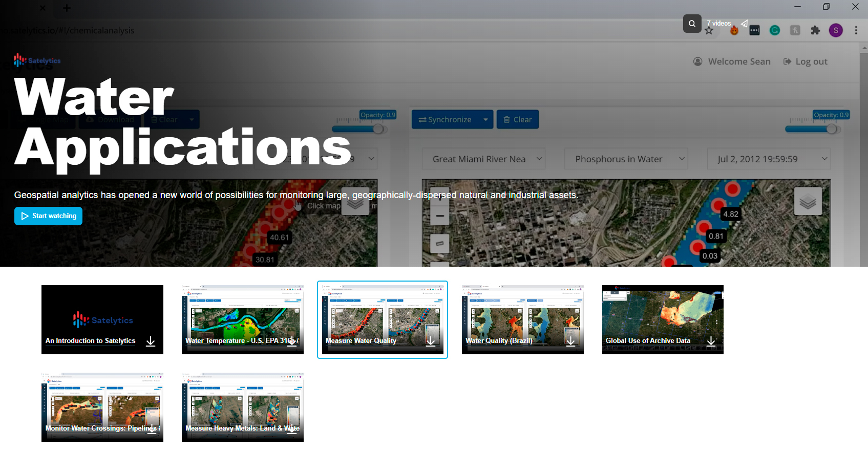Open the Measure Heavy Metals video

pos(243,407)
